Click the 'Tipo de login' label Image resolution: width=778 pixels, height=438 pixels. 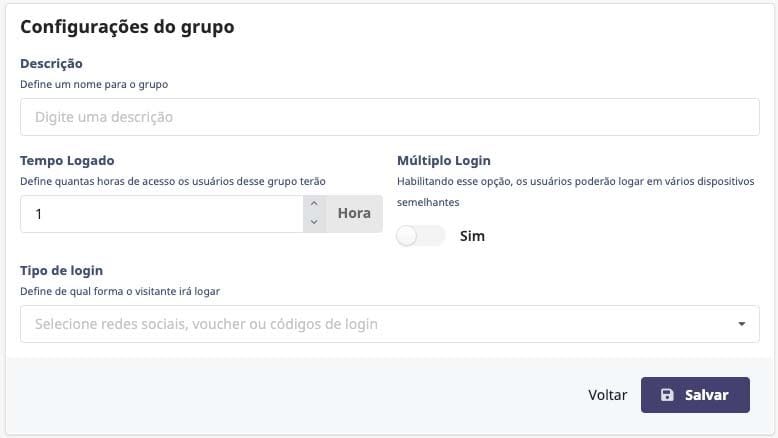pos(62,270)
